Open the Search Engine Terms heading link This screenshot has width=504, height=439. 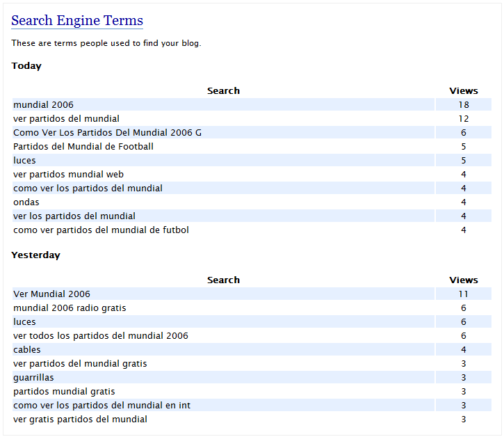coord(77,21)
